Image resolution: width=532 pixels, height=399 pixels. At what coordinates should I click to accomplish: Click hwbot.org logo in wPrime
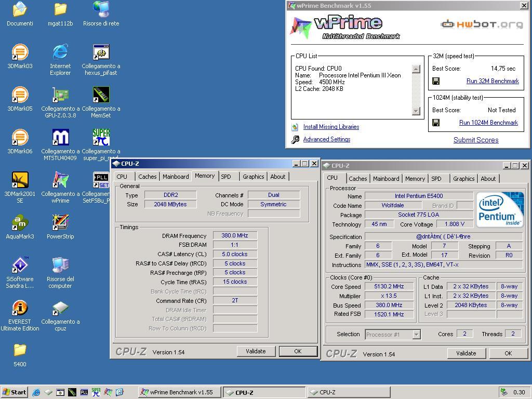482,24
